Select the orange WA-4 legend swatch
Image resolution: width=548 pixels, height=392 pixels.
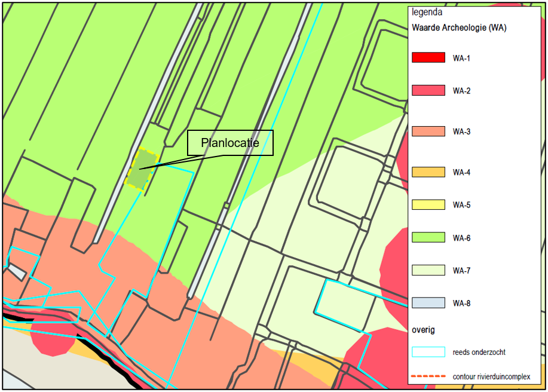click(428, 172)
